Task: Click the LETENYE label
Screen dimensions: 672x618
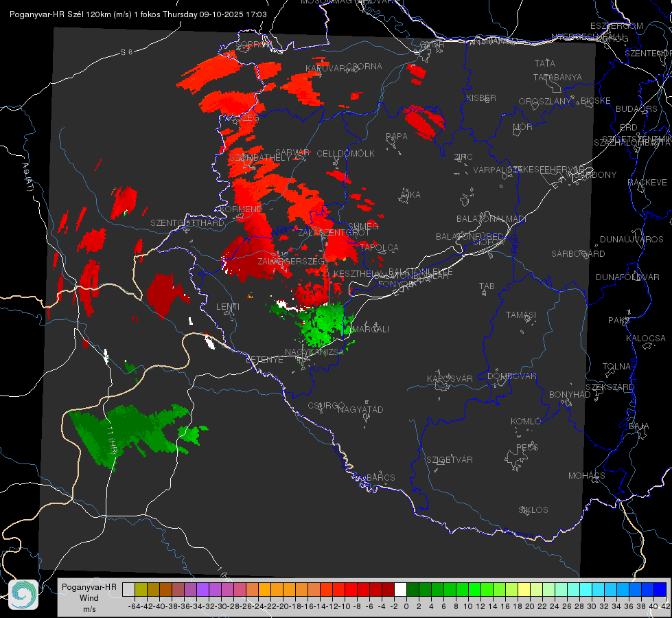Action: point(264,359)
